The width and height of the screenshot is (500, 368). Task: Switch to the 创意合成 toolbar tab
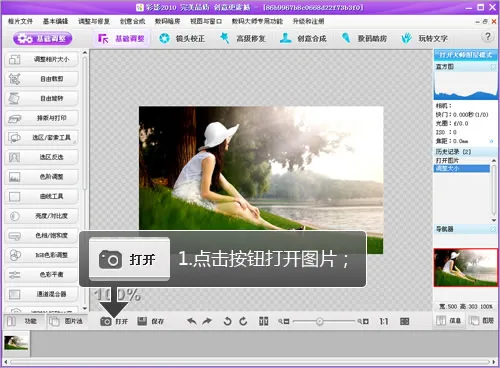303,39
